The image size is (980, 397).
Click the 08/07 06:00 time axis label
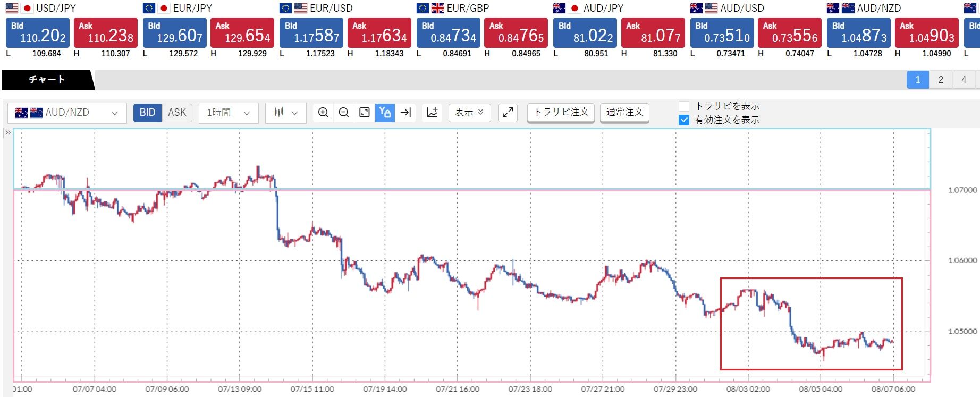tap(893, 389)
